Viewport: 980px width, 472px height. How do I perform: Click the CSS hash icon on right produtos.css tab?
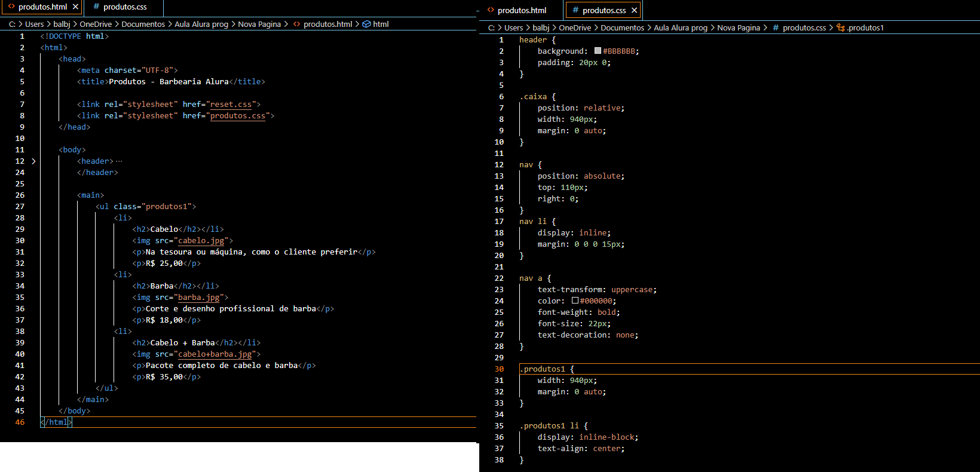[x=575, y=10]
